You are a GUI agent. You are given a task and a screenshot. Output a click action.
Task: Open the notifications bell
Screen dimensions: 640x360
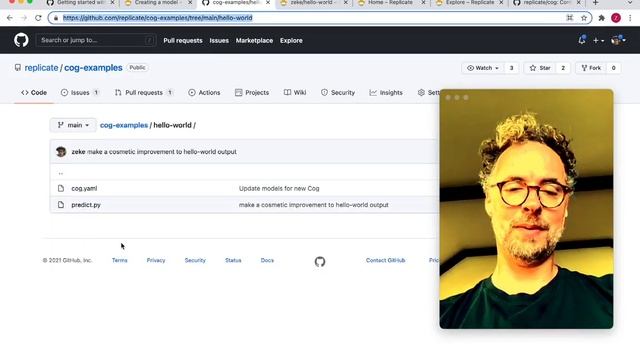pyautogui.click(x=582, y=40)
